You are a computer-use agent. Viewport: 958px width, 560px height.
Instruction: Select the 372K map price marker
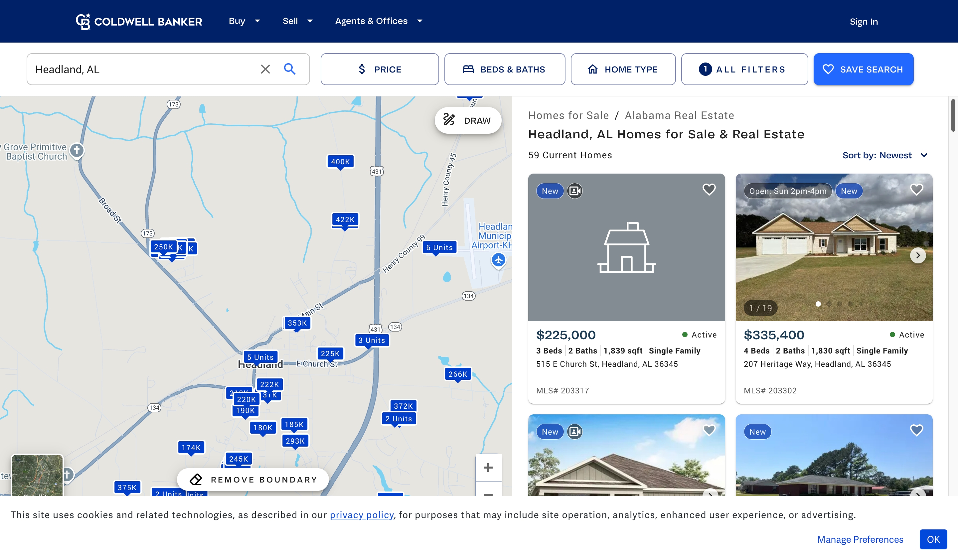click(x=403, y=406)
